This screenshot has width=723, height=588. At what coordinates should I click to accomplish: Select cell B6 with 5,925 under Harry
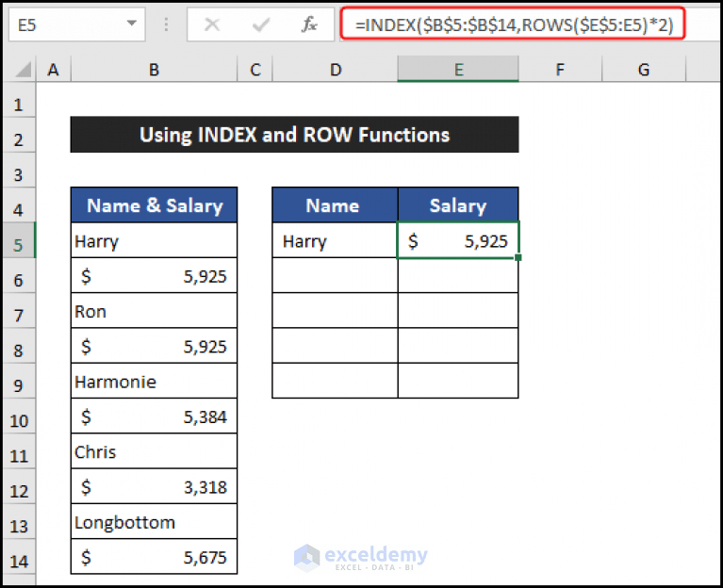[x=154, y=275]
